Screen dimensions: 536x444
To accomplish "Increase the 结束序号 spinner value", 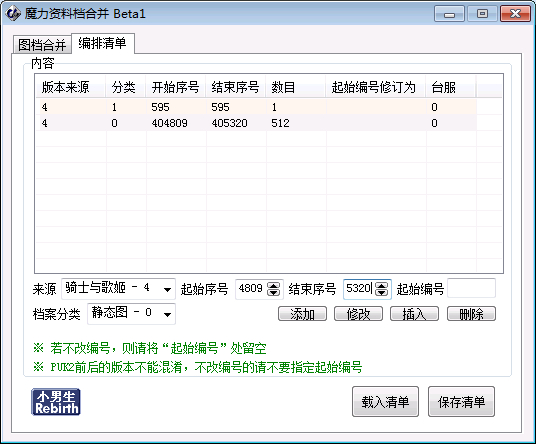I will tap(381, 285).
